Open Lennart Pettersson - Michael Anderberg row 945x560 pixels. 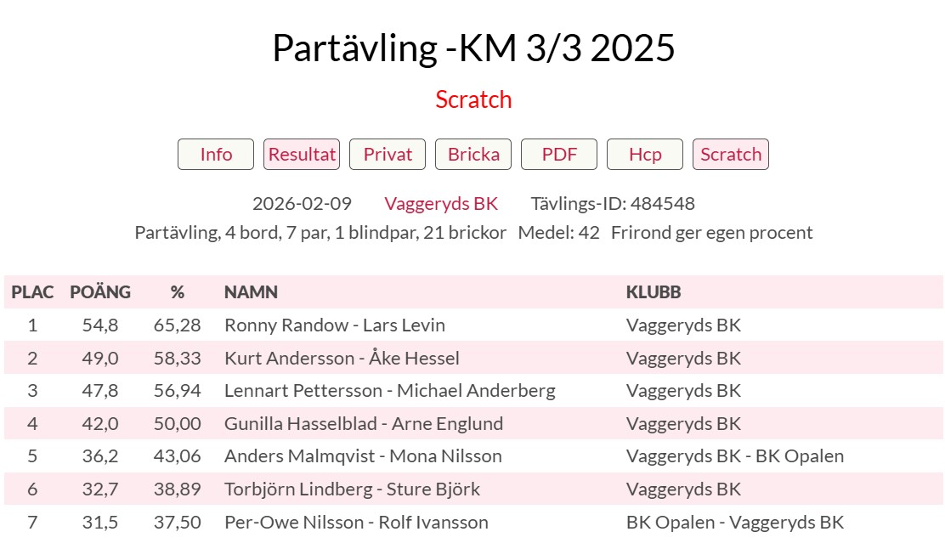click(x=389, y=391)
